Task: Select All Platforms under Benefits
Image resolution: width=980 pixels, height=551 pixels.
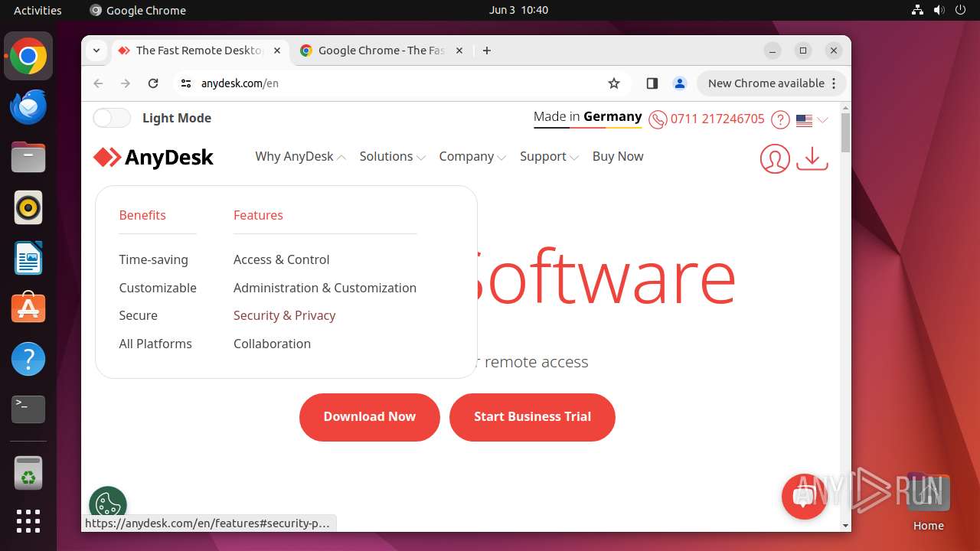Action: pyautogui.click(x=155, y=344)
